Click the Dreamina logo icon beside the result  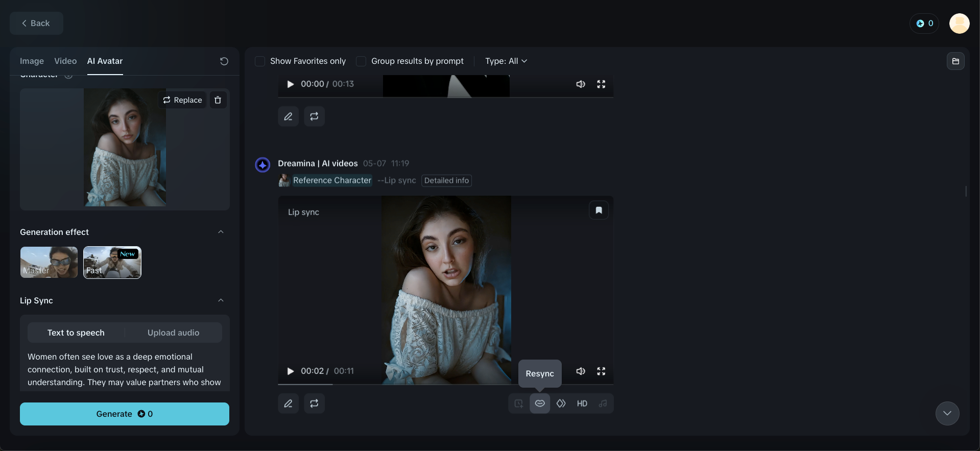pyautogui.click(x=262, y=165)
